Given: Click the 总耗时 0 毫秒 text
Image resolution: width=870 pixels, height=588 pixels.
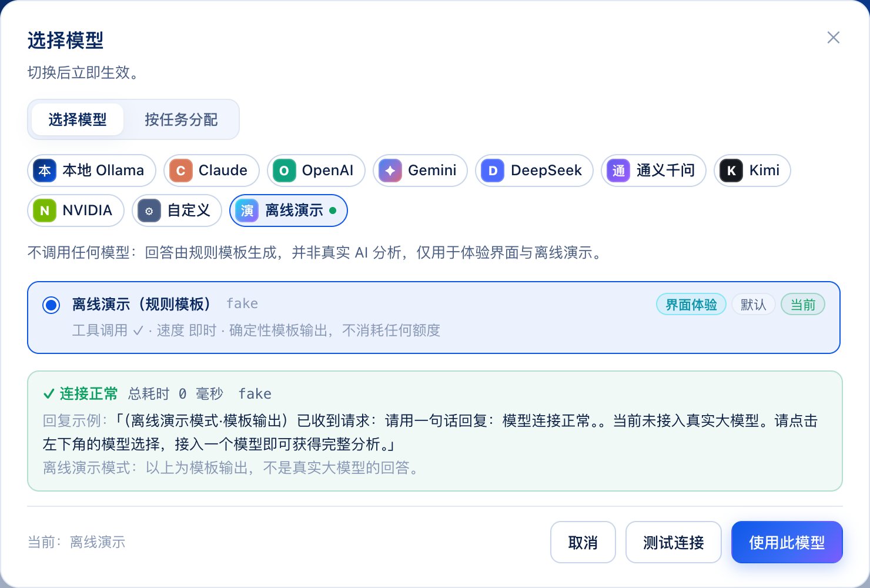Looking at the screenshot, I should tap(176, 393).
